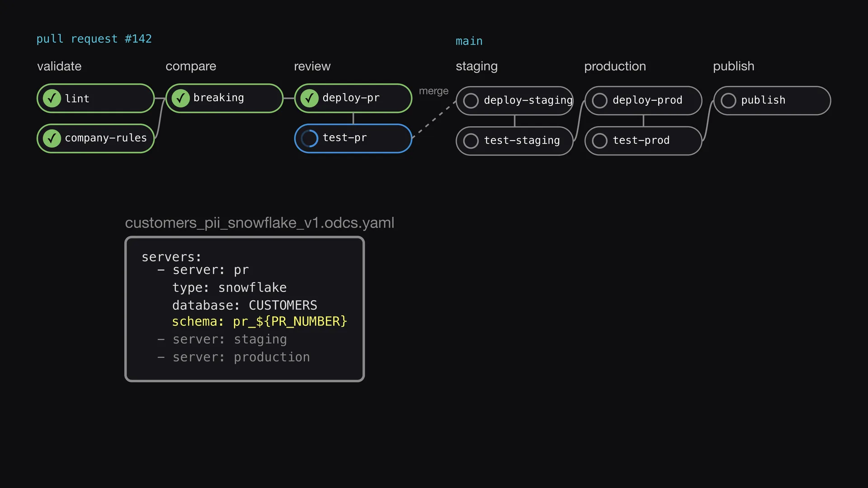Click the 'validate' stage heading
868x488 pixels.
(x=59, y=66)
